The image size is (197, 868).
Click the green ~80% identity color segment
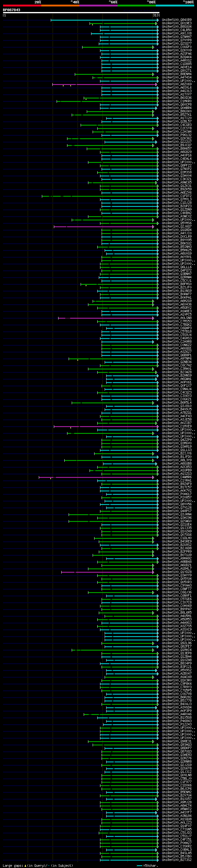[137, 6]
